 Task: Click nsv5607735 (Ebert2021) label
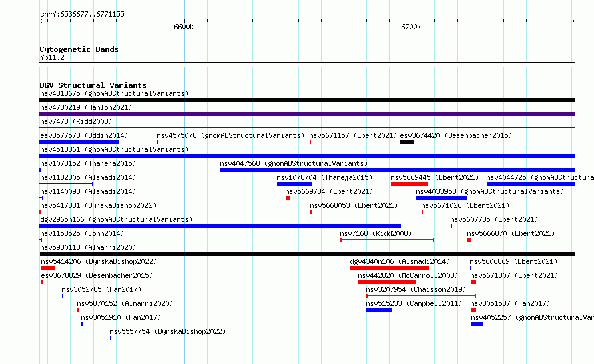[x=494, y=219]
